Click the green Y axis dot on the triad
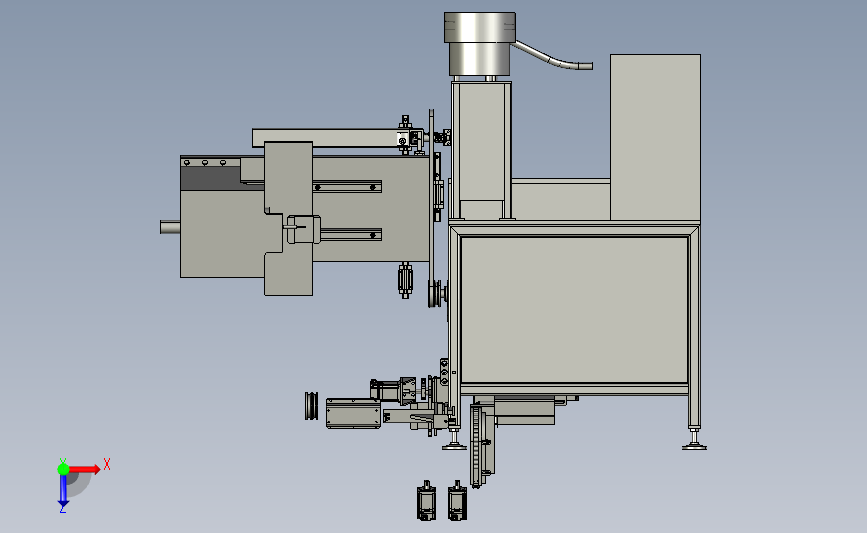 pyautogui.click(x=63, y=469)
